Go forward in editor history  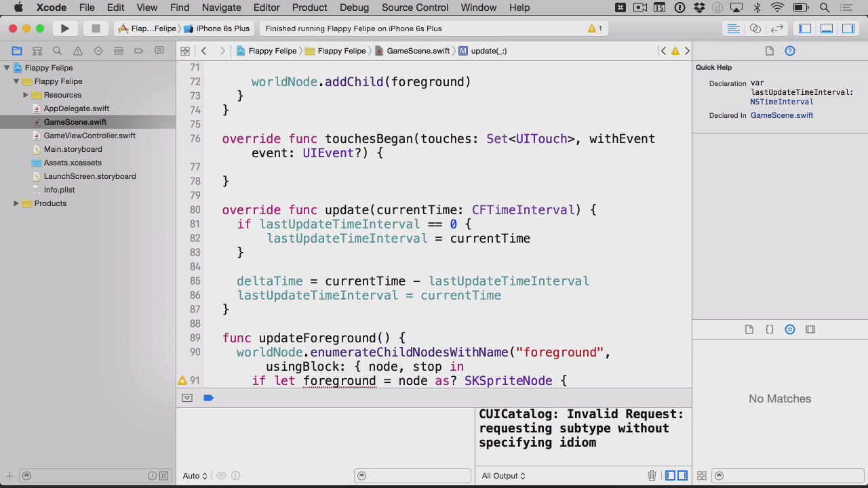click(224, 51)
